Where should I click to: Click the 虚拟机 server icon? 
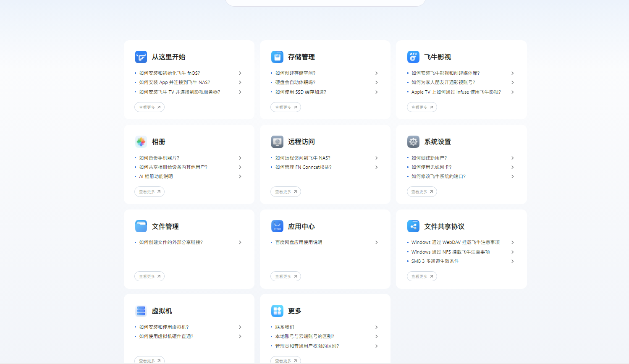[x=141, y=311]
